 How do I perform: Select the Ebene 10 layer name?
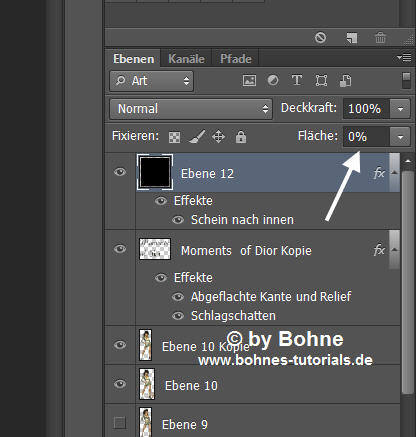pos(191,386)
